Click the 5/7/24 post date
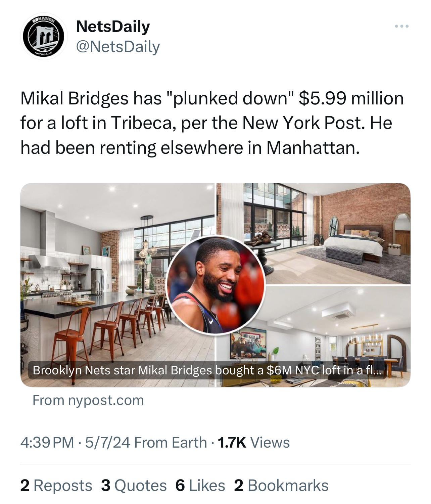 pyautogui.click(x=108, y=442)
